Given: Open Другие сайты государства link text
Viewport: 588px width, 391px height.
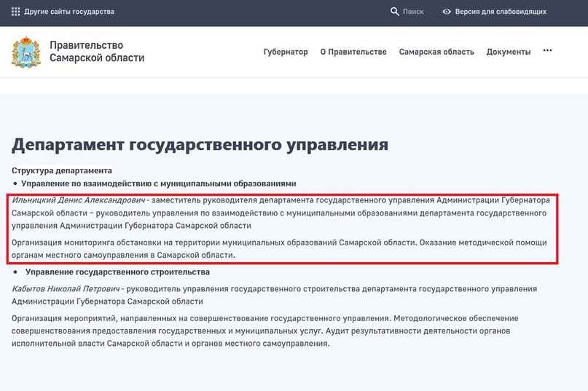Looking at the screenshot, I should [x=69, y=12].
